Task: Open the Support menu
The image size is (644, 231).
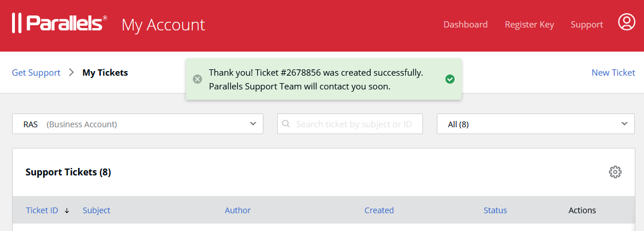Action: click(x=587, y=25)
